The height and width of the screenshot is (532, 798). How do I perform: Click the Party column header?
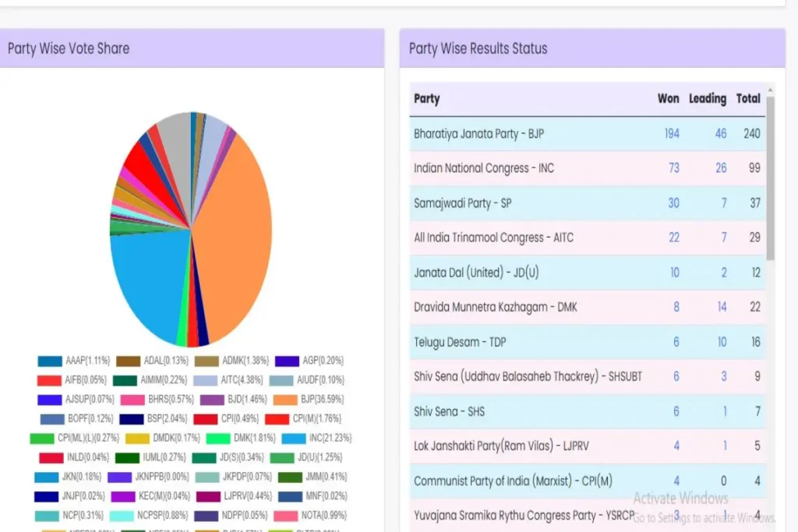(x=426, y=99)
